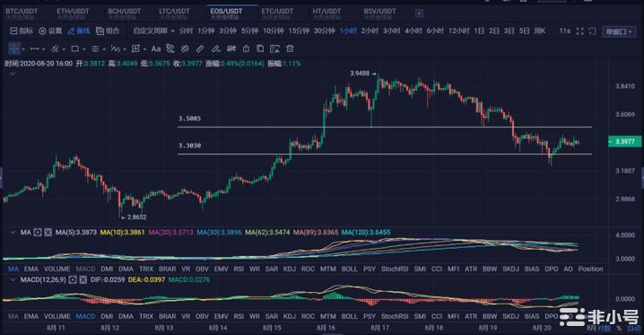Open MA indicator settings gear
The width and height of the screenshot is (644, 335).
point(38,233)
